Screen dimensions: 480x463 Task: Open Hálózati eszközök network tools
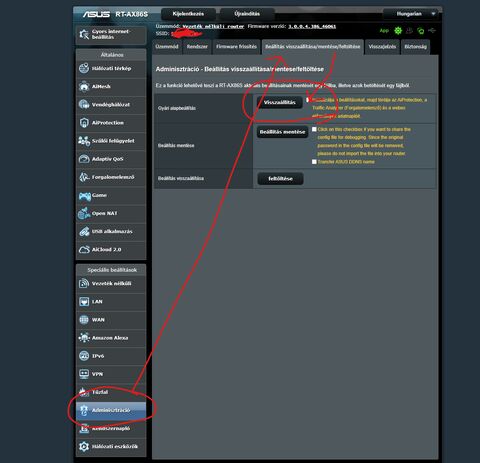(x=111, y=446)
